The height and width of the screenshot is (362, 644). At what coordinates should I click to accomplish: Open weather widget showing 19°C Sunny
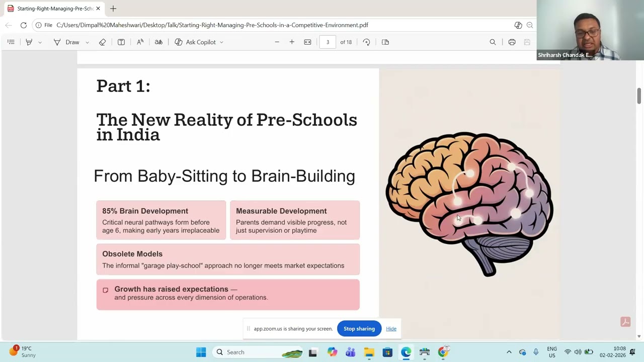pyautogui.click(x=23, y=352)
